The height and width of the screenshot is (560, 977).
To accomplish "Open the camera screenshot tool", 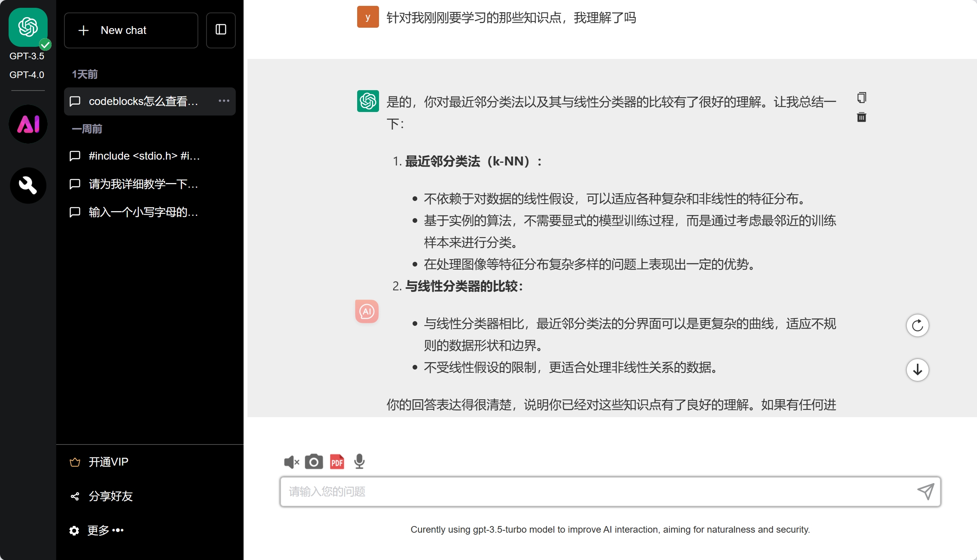I will 314,462.
